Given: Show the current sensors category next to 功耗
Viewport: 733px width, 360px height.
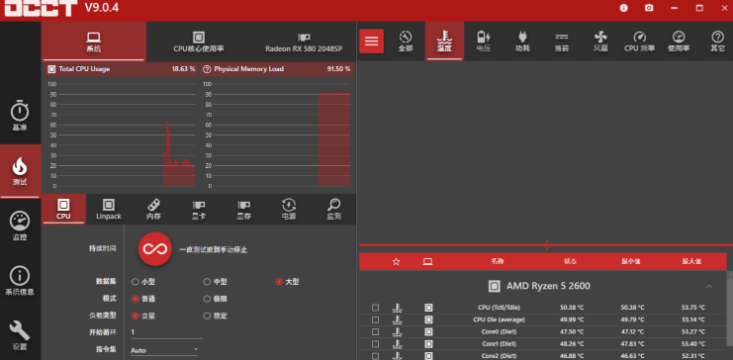Looking at the screenshot, I should pos(561,41).
